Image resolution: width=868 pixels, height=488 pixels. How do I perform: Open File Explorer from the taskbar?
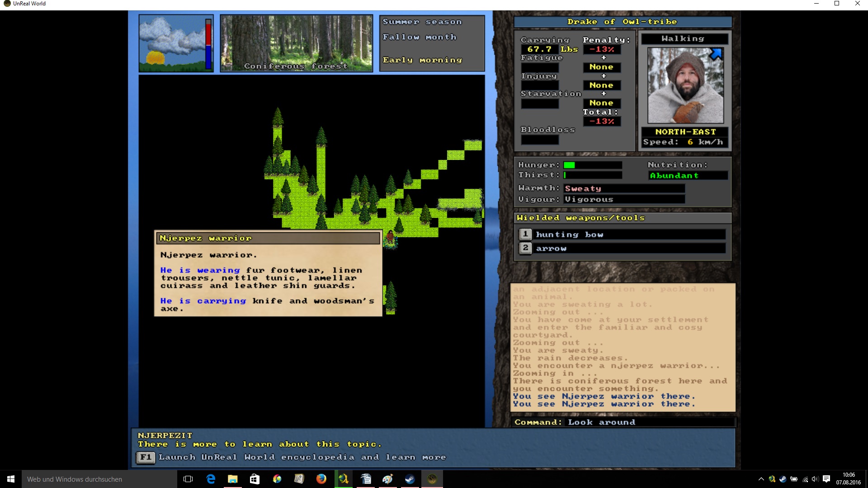click(x=232, y=479)
